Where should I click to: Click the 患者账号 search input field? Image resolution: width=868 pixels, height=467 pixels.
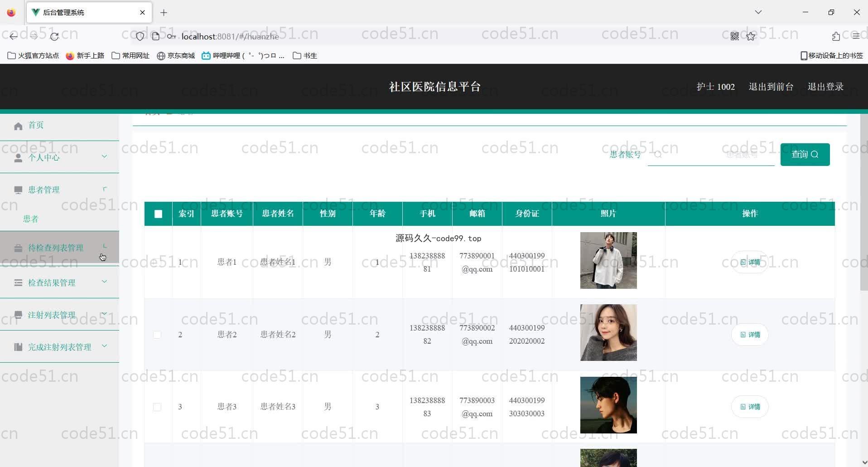[711, 155]
